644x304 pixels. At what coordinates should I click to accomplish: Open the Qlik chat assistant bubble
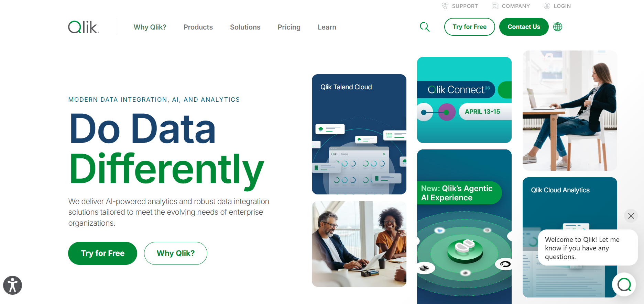(x=624, y=284)
